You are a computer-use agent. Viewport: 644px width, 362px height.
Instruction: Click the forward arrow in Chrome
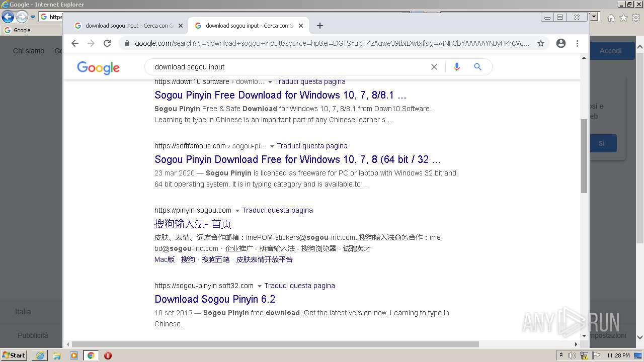click(x=91, y=43)
